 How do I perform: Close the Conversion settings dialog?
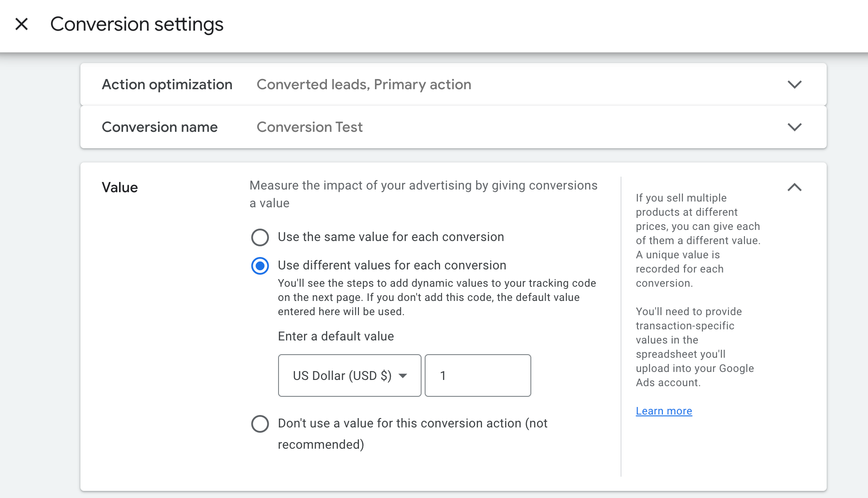[21, 24]
